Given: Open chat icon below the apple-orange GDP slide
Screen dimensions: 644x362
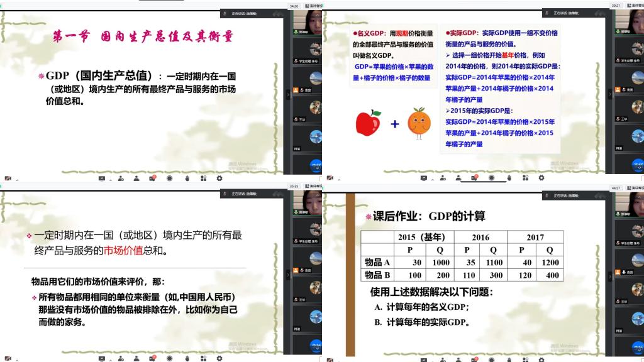Looking at the screenshot, I should coord(475,178).
